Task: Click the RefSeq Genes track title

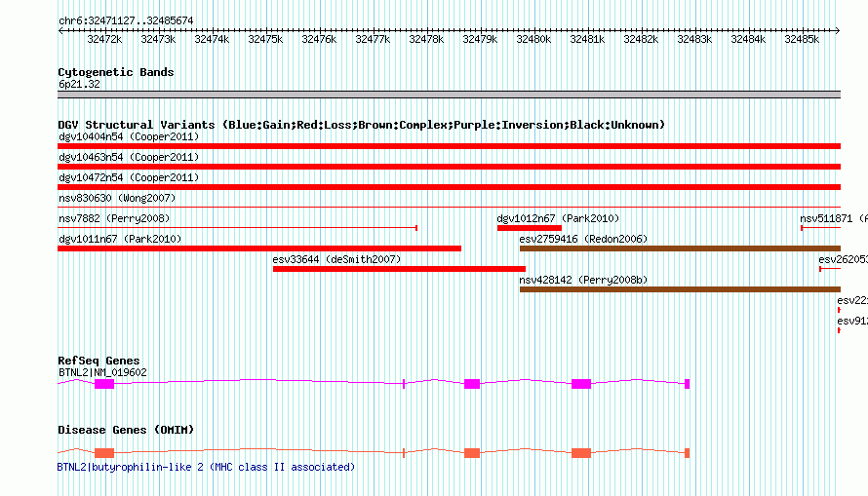Action: (99, 361)
